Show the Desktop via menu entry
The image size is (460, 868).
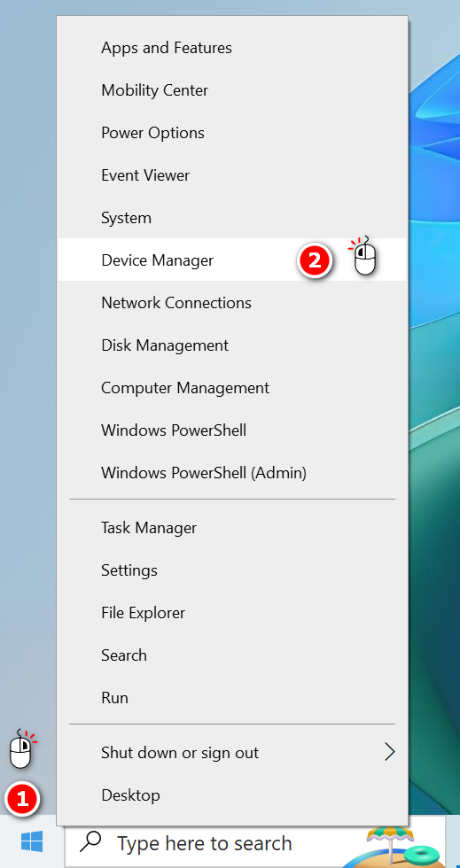click(232, 795)
